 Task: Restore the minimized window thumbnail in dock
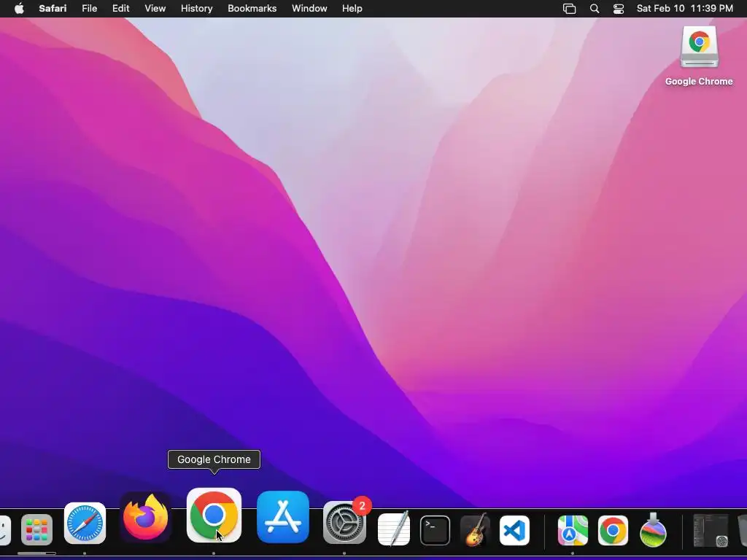click(711, 531)
